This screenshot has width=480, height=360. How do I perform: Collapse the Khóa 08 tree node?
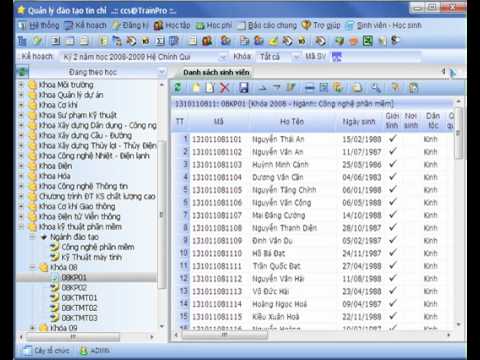pos(32,267)
